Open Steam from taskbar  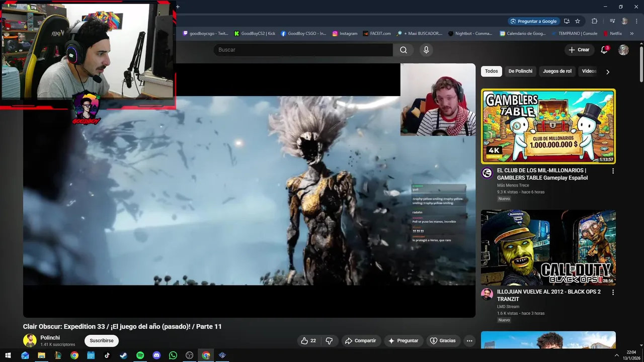coord(123,355)
